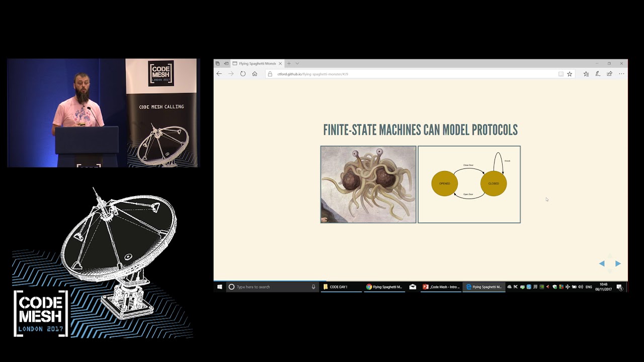This screenshot has width=644, height=362.
Task: Open the Edge home page
Action: 255,74
